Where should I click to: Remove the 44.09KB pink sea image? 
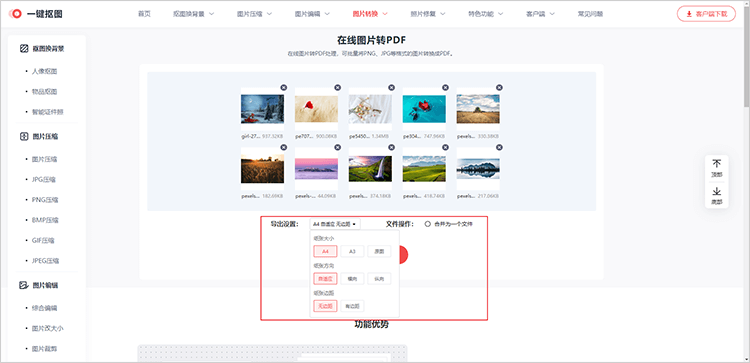coord(338,147)
